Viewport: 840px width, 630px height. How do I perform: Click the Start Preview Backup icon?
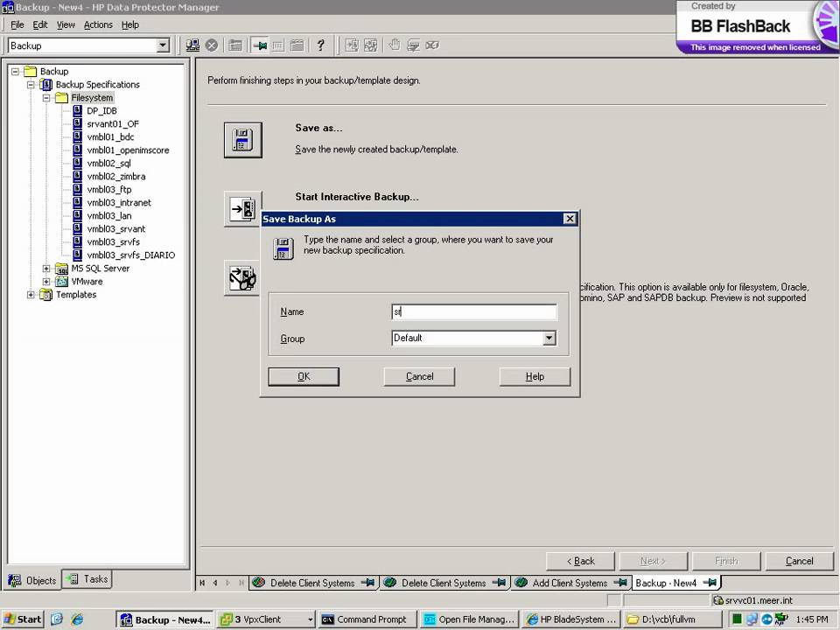click(x=242, y=278)
